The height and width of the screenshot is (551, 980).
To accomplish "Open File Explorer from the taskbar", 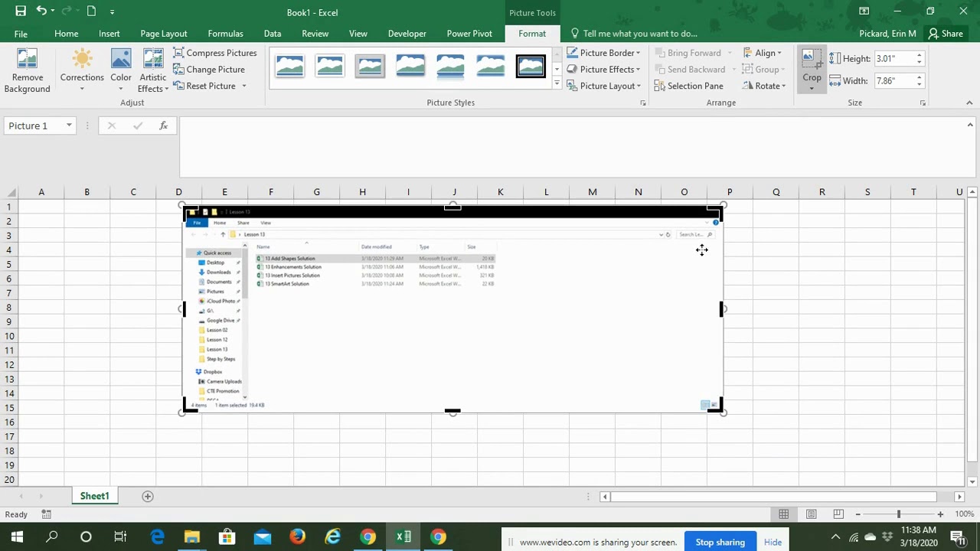I will [191, 537].
